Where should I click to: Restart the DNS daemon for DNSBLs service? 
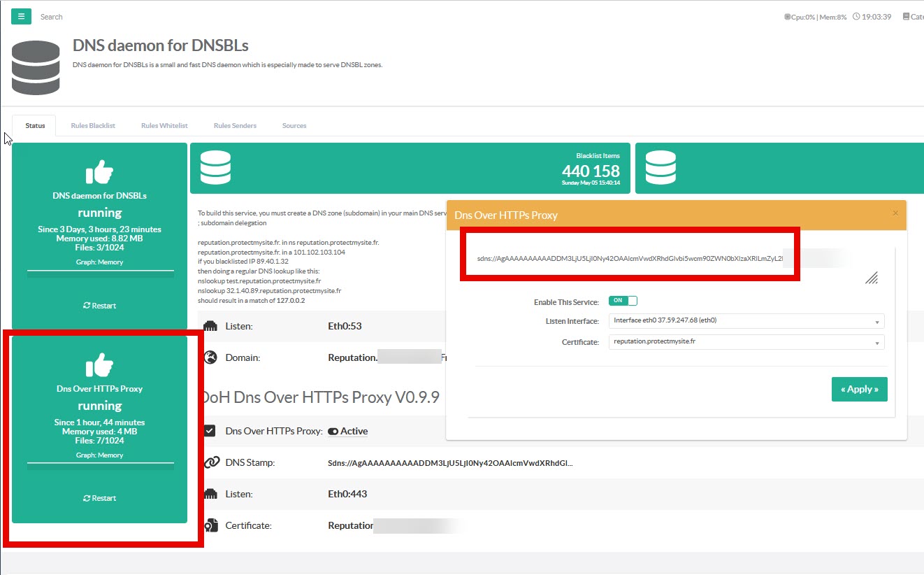coord(99,306)
